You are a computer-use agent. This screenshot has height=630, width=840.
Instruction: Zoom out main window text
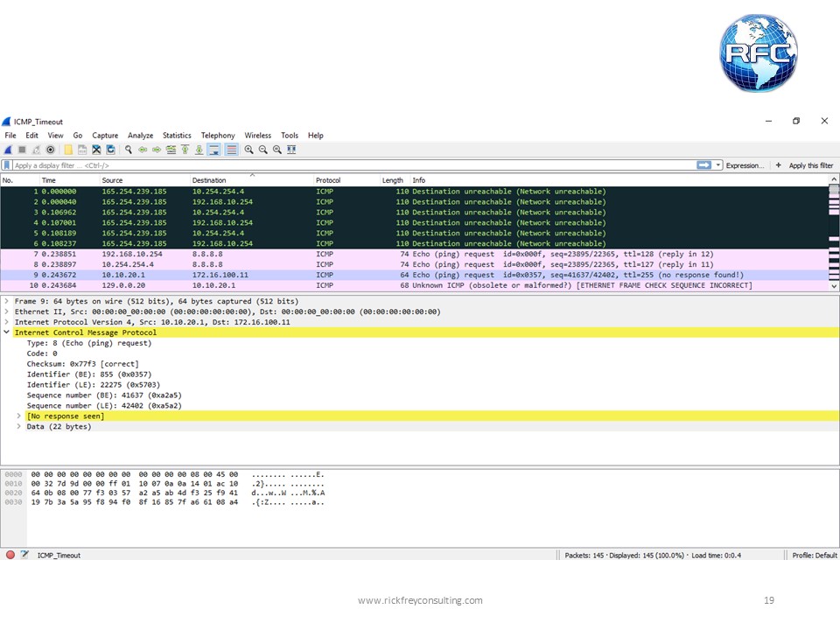click(263, 150)
